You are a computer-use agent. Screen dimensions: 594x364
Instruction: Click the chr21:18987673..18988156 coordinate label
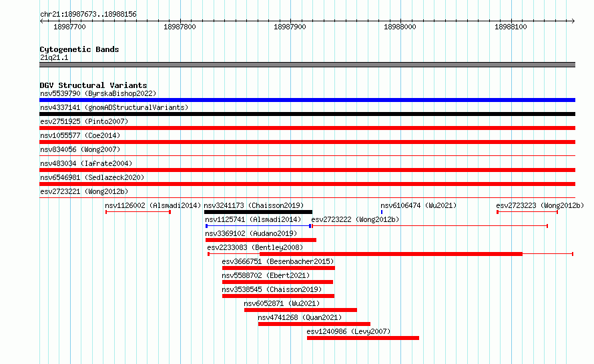[x=88, y=14]
